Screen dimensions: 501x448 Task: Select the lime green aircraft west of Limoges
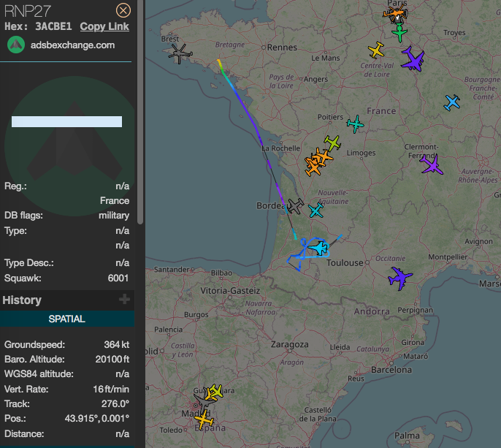(332, 143)
